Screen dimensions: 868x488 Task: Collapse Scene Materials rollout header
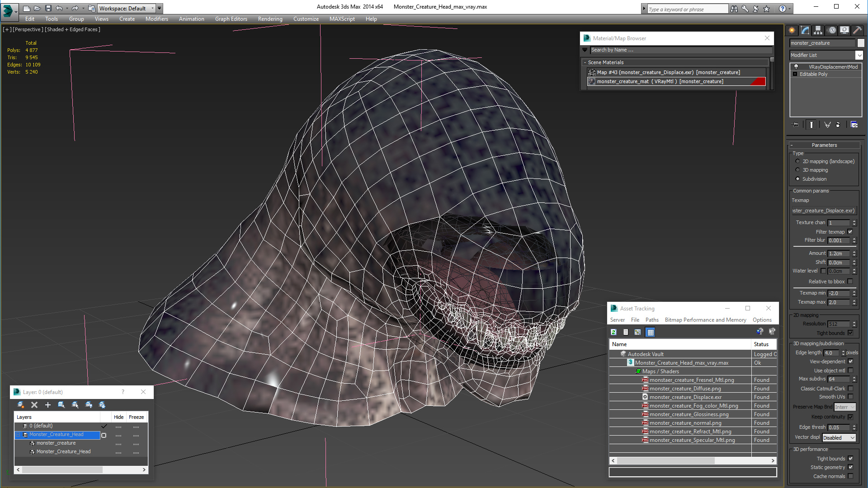tap(675, 62)
